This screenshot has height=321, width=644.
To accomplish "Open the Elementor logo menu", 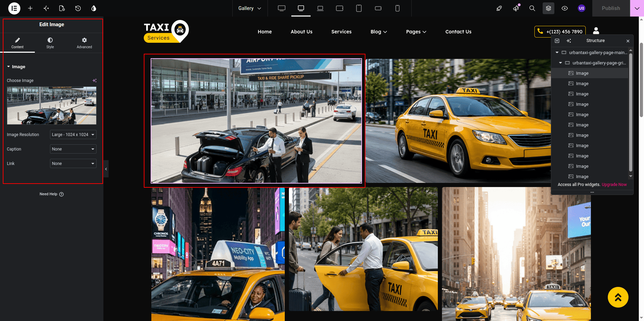I will 14,8.
